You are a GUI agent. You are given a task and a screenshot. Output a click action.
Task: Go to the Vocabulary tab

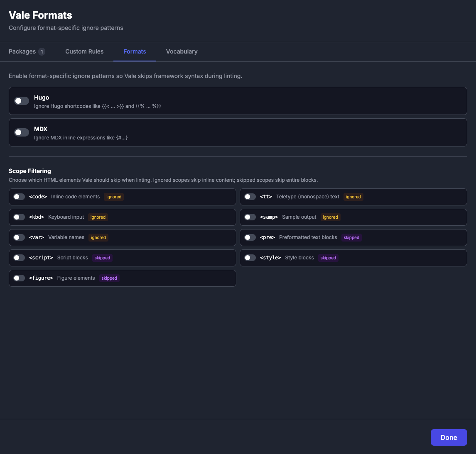182,51
